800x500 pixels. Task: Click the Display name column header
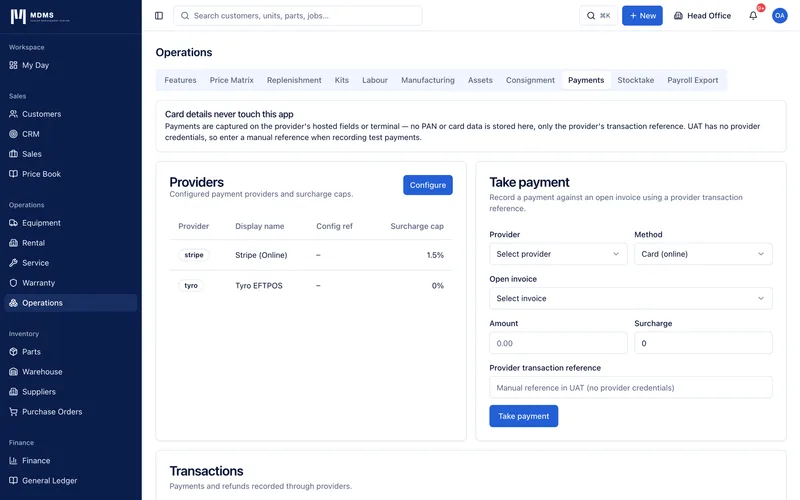click(260, 226)
